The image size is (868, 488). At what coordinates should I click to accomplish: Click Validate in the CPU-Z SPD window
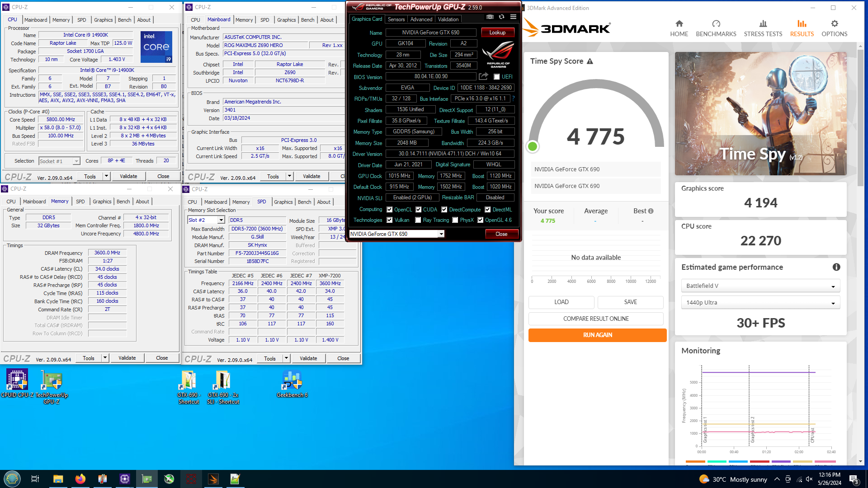[308, 358]
